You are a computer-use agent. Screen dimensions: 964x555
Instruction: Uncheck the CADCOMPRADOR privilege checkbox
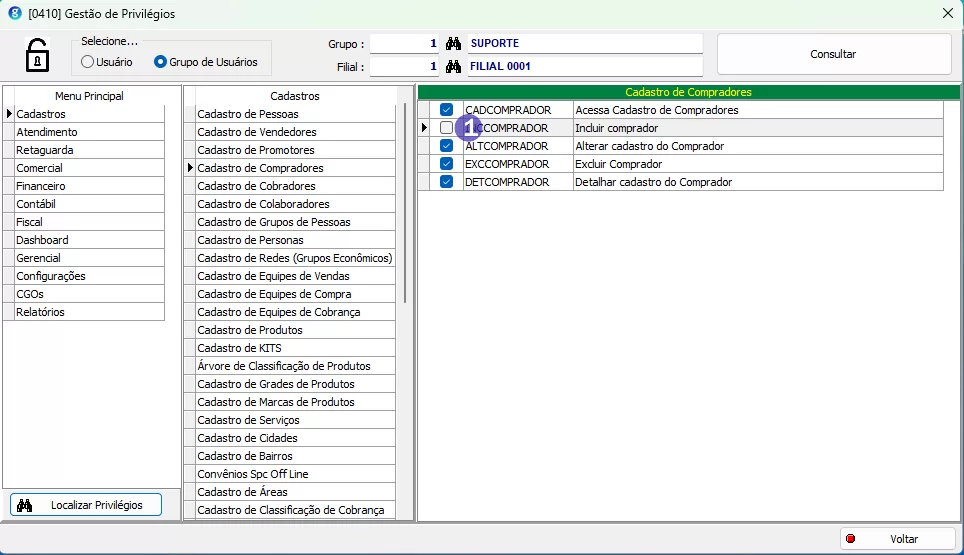click(446, 110)
